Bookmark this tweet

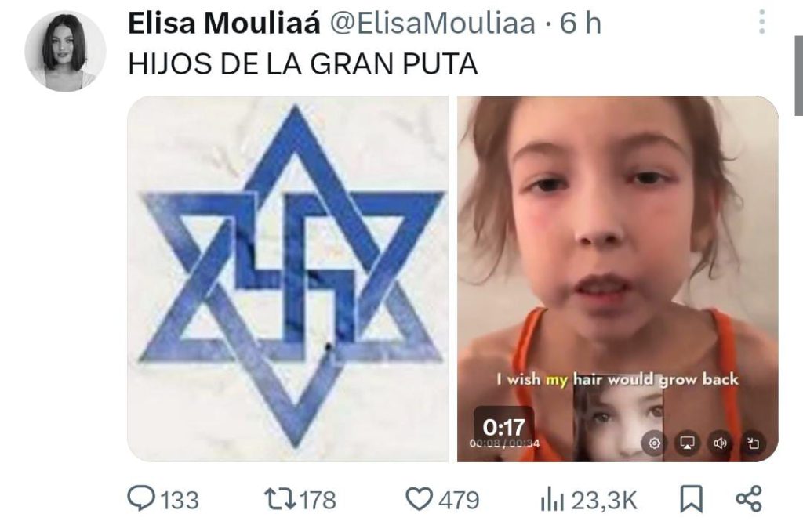(691, 499)
